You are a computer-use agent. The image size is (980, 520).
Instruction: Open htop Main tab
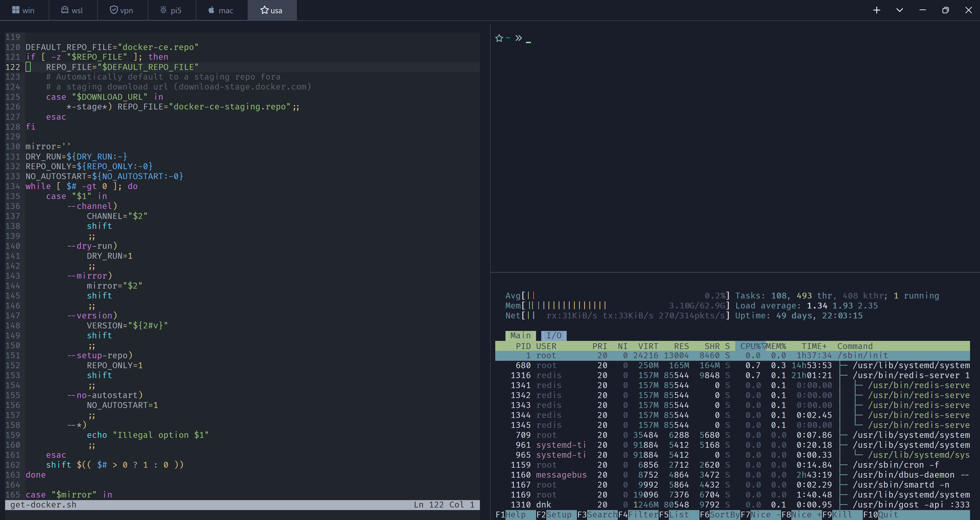(521, 335)
